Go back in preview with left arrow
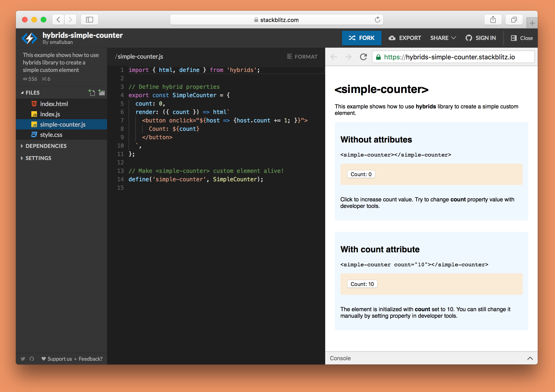This screenshot has width=555, height=392. tap(334, 57)
